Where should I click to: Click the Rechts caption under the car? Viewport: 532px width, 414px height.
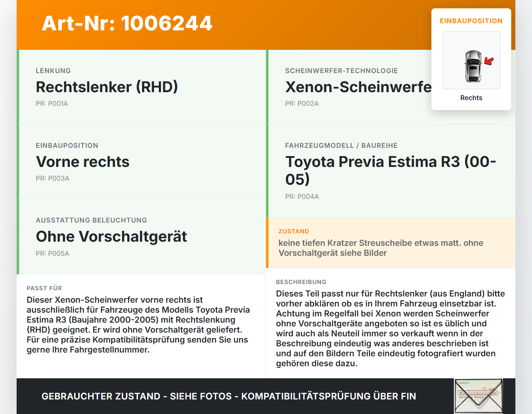[471, 98]
